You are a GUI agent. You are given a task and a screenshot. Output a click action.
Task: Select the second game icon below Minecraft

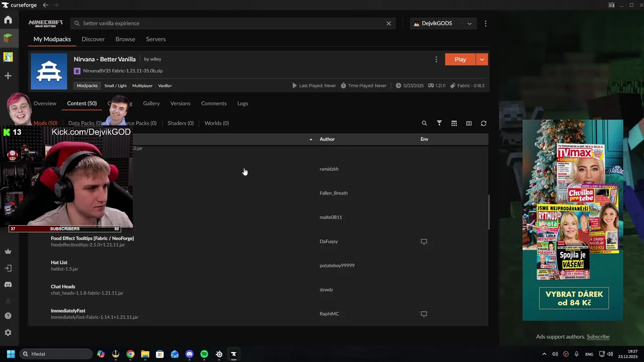(x=8, y=57)
